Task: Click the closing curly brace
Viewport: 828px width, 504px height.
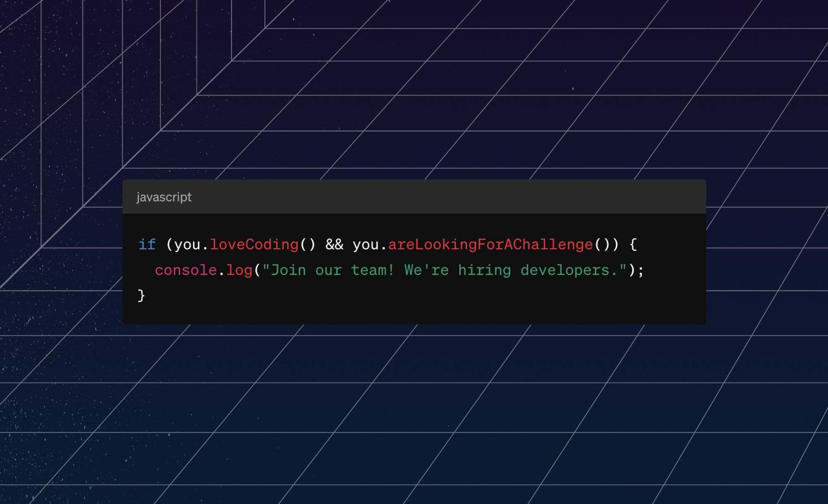Action: [x=141, y=295]
